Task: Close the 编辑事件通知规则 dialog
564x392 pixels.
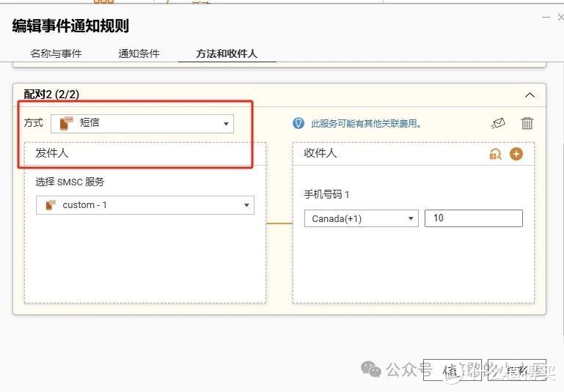Action: [560, 17]
